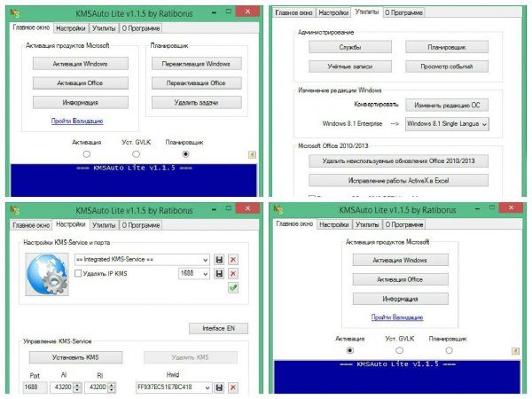532x399 pixels.
Task: Click the greyed Удалить KMS button
Action: [191, 357]
